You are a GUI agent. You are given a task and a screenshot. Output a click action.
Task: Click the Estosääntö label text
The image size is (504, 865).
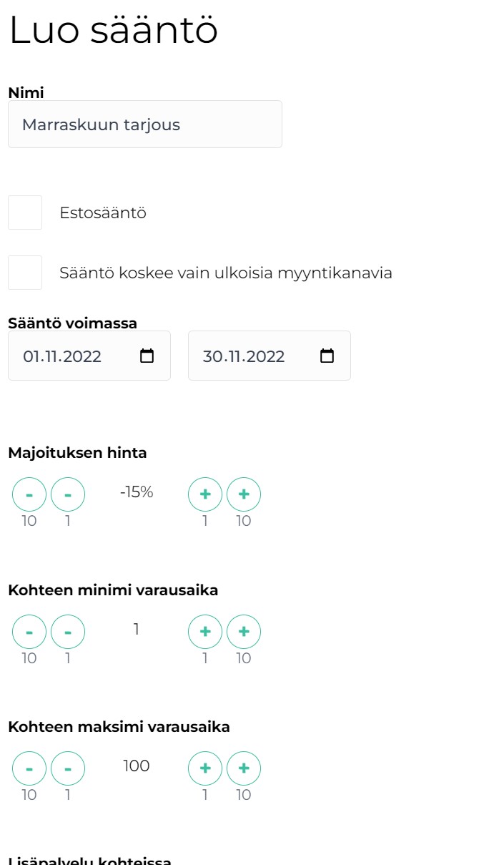[103, 213]
